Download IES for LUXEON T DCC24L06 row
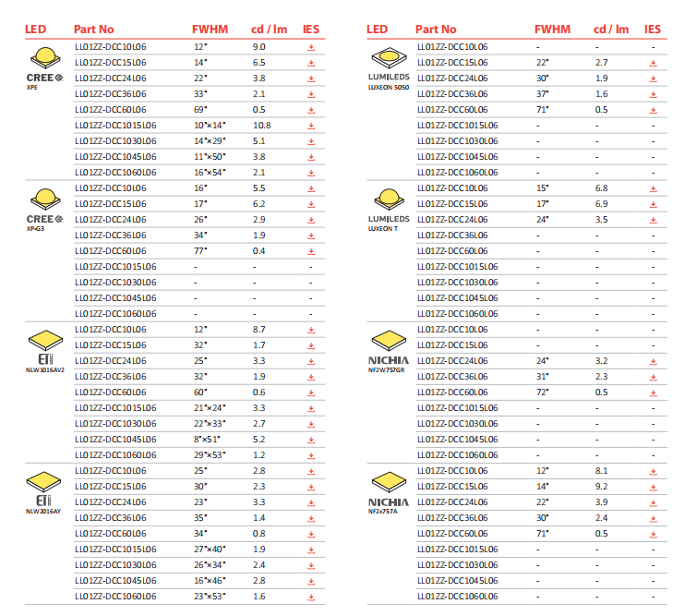The image size is (697, 616). point(653,220)
